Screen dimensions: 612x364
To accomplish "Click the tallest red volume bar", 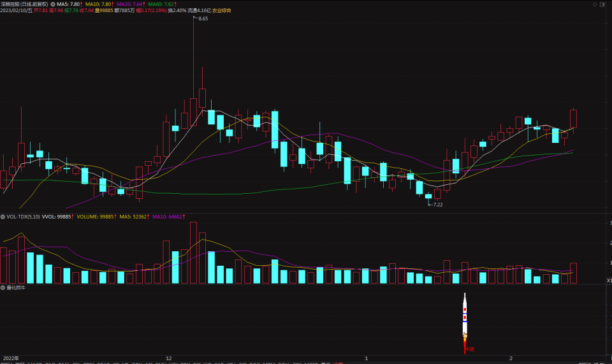I will [x=193, y=252].
